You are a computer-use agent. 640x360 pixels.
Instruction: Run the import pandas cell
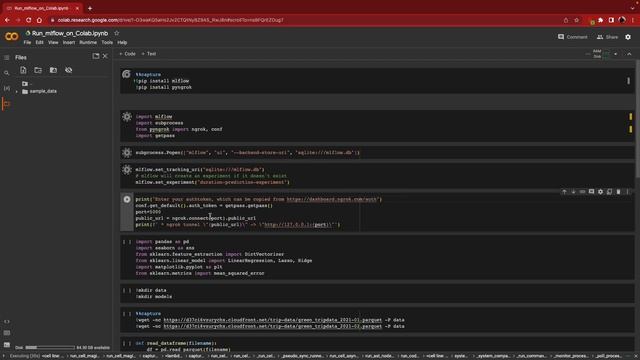coord(127,242)
